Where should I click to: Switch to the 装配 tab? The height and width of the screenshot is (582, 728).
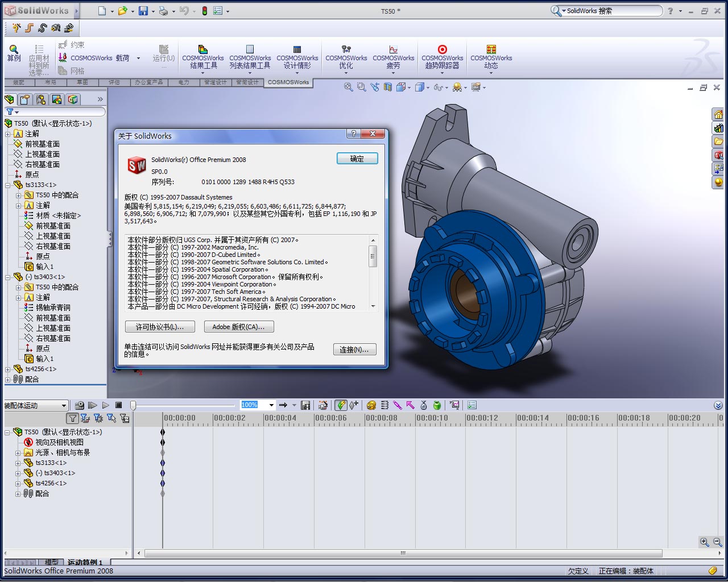coord(19,82)
